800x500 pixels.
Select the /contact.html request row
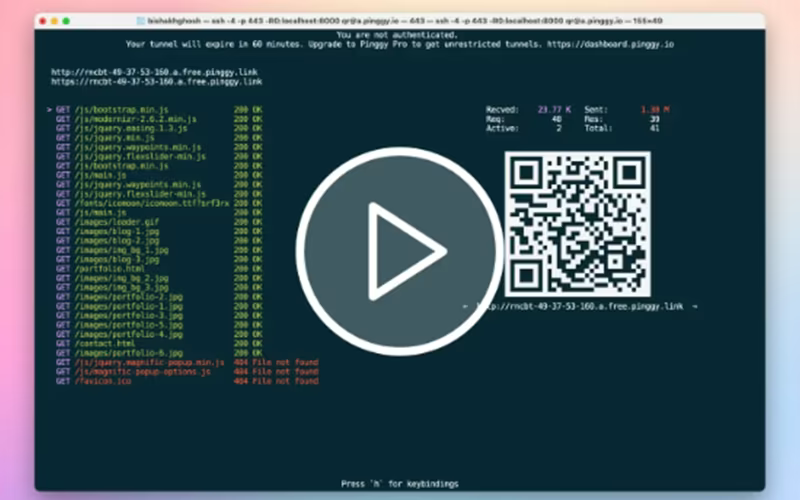(x=159, y=343)
